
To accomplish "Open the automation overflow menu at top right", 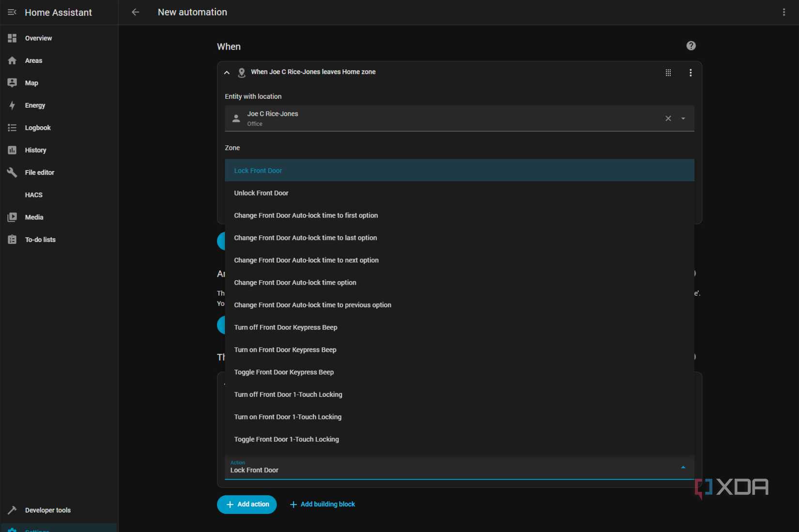I will [784, 12].
